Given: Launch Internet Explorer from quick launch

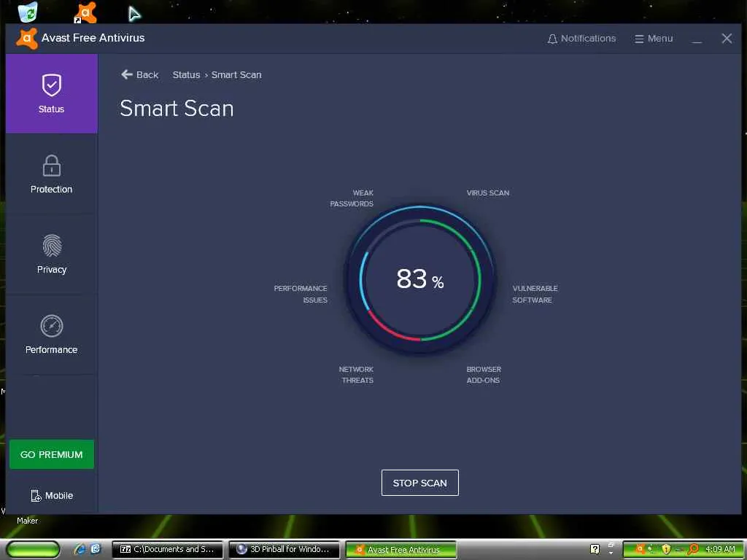Looking at the screenshot, I should pyautogui.click(x=80, y=549).
